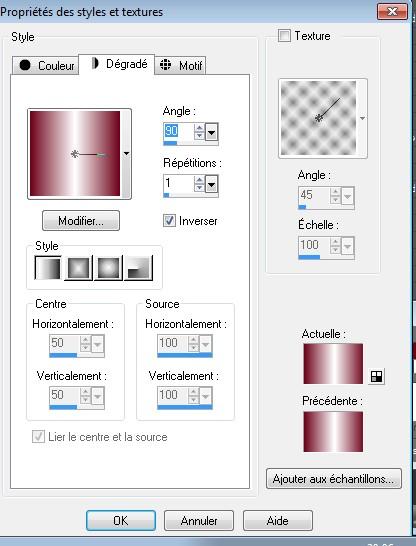Switch to the Couleur tab
Screen dimensions: 416x546
tap(46, 65)
